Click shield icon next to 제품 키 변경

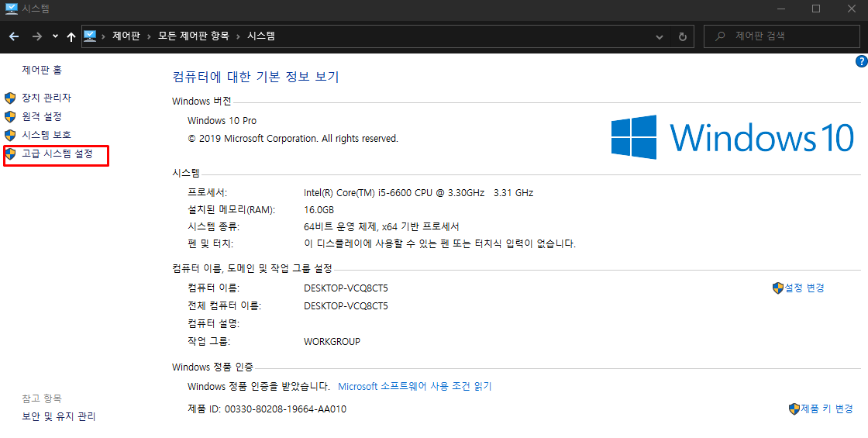pyautogui.click(x=794, y=409)
